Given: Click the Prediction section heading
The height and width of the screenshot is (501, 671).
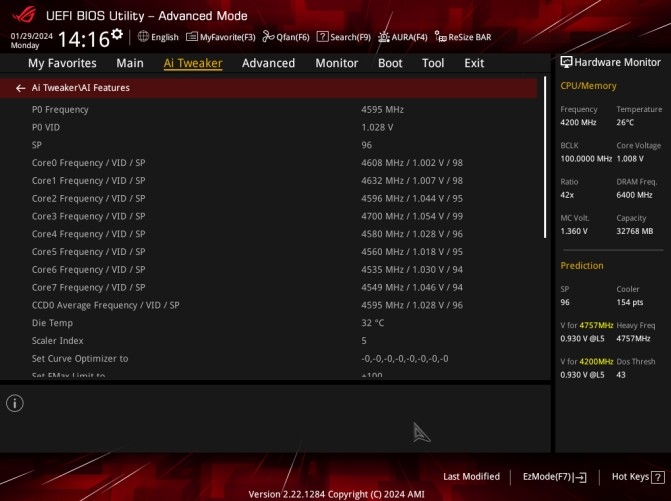Looking at the screenshot, I should click(x=582, y=266).
